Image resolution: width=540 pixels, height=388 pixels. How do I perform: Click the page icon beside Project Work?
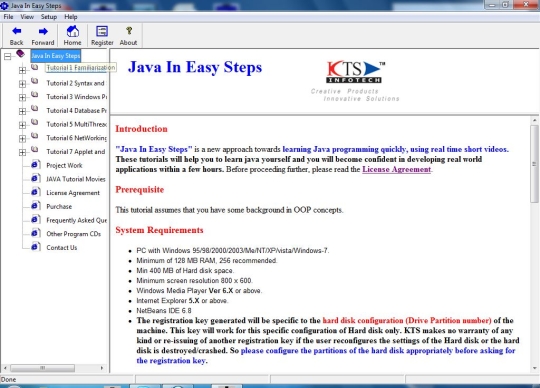click(x=35, y=164)
